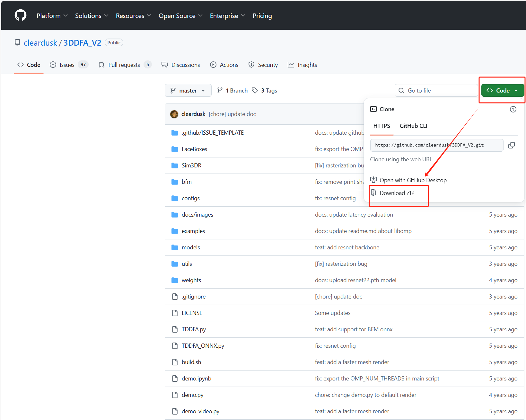Click the file icon for TDDFA.py
Screen dimensions: 526x420
click(x=175, y=329)
